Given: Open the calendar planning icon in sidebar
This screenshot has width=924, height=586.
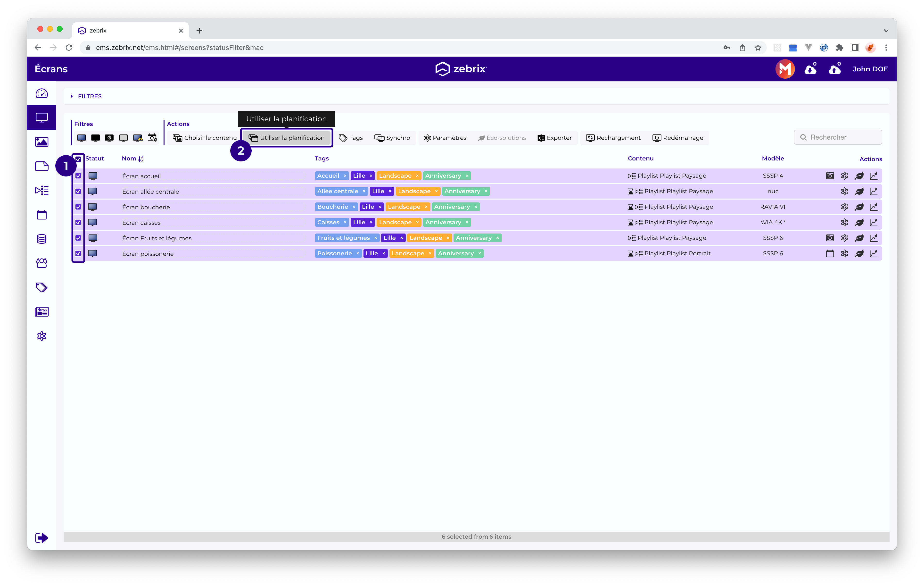Looking at the screenshot, I should [x=41, y=215].
